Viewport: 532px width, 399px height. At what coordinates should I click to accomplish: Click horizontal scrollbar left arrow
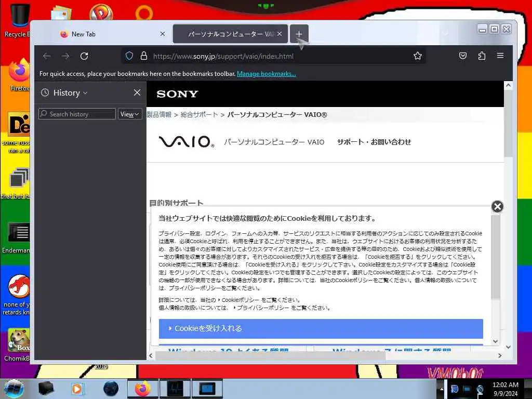point(151,355)
